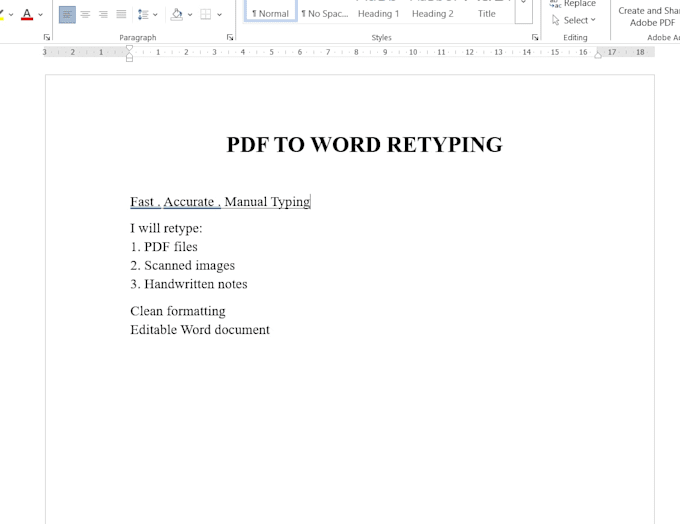This screenshot has width=680, height=524.
Task: Click the Align Left icon
Action: [x=67, y=15]
